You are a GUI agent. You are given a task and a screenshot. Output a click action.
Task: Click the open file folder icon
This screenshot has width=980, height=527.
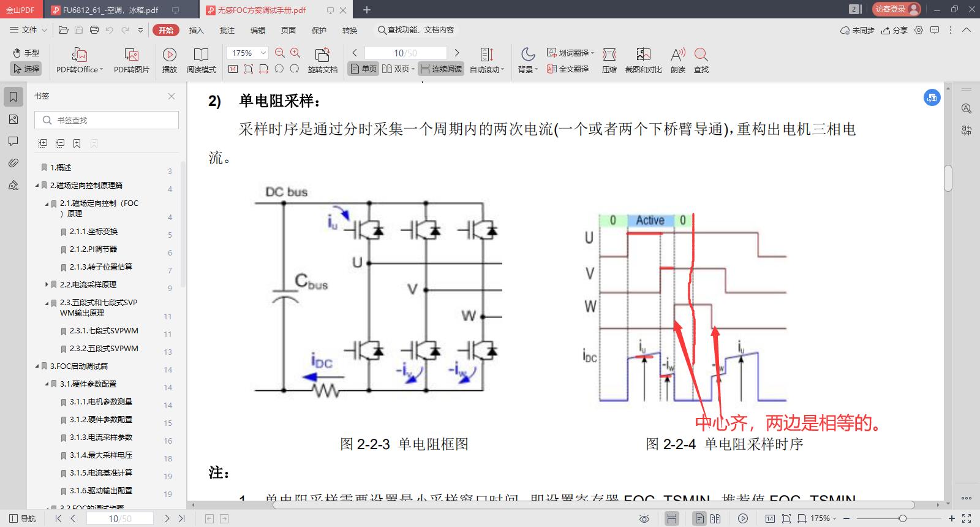point(63,30)
